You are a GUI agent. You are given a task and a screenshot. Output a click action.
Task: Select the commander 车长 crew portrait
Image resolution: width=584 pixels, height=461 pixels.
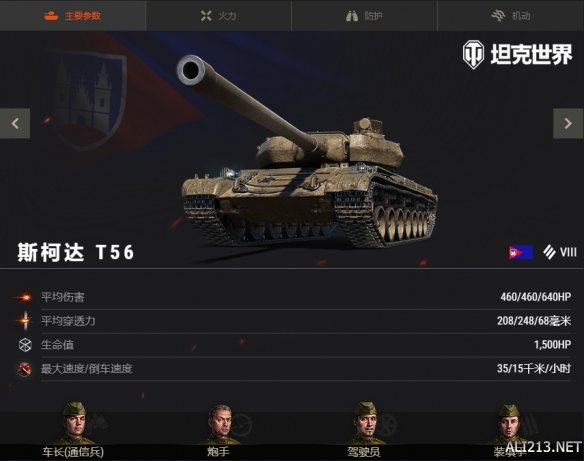click(x=75, y=423)
